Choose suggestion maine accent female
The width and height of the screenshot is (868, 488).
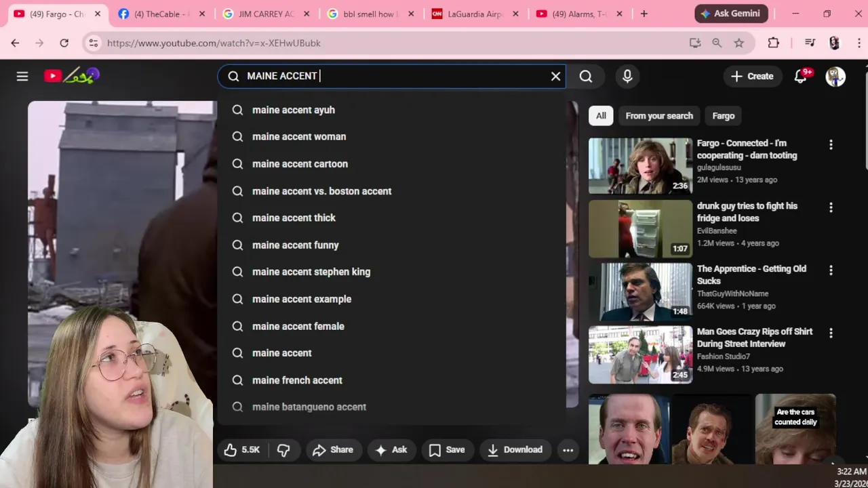point(391,326)
